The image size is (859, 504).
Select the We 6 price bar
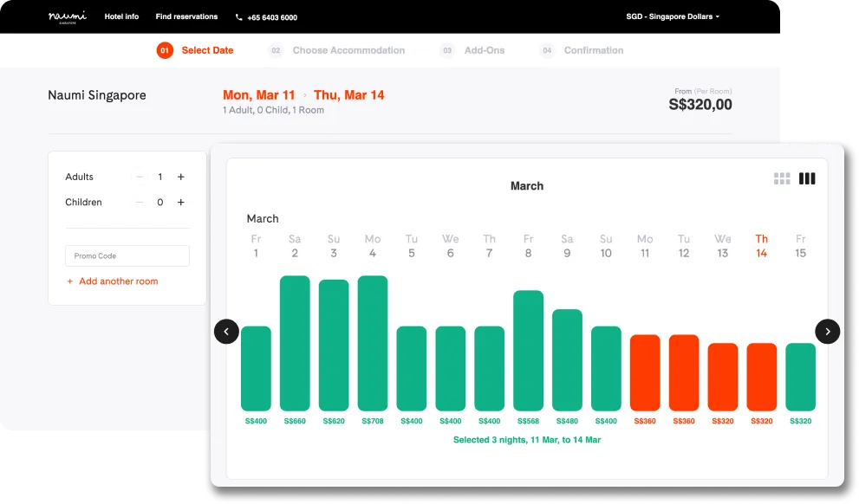click(451, 368)
